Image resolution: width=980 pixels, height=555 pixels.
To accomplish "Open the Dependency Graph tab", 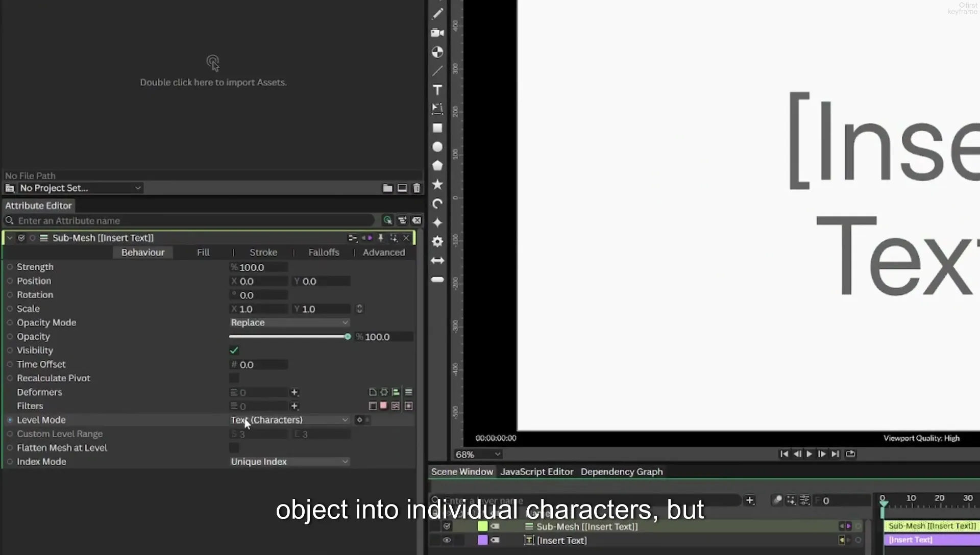I will pyautogui.click(x=622, y=472).
